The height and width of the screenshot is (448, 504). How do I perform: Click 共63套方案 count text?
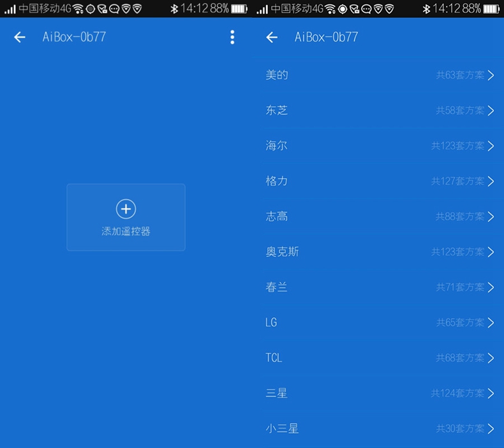click(460, 75)
